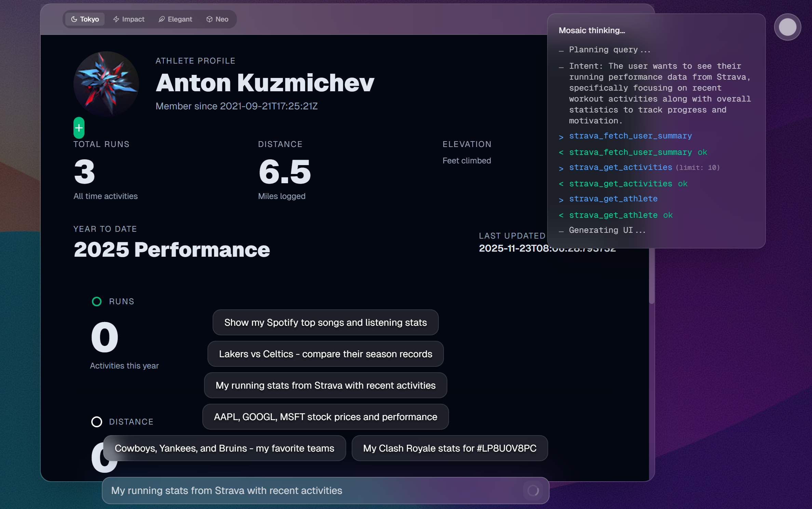The height and width of the screenshot is (509, 812).
Task: Expand strava_fetch_user_summary request entry
Action: pyautogui.click(x=630, y=136)
